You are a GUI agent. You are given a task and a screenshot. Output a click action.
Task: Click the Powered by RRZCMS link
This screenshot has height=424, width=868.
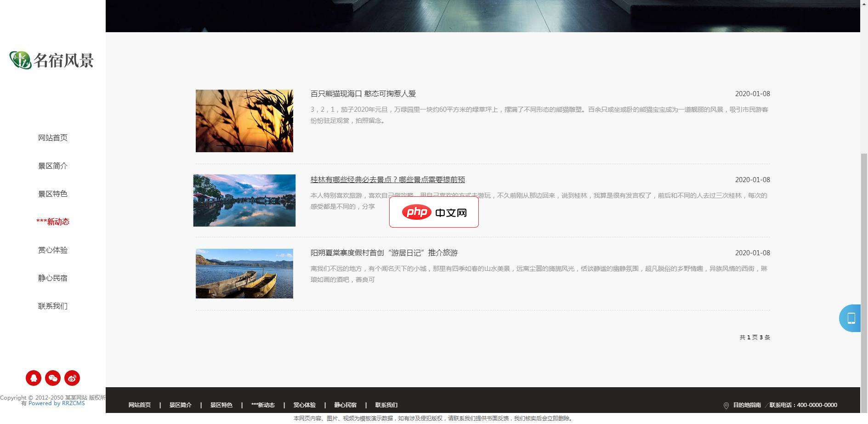[57, 403]
